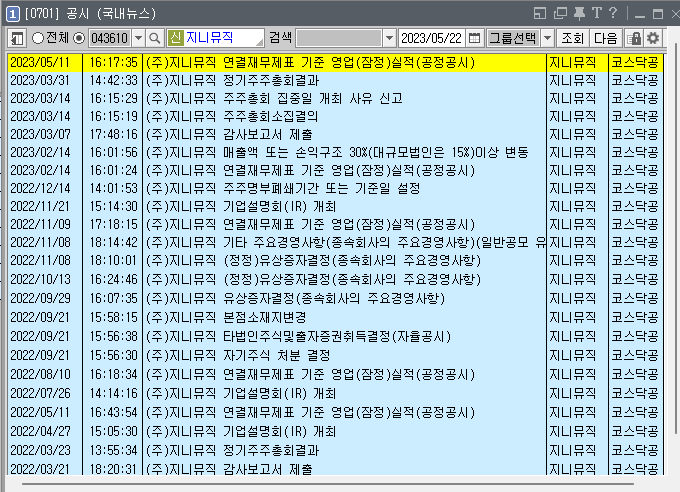Open the 2022/03/23 정기주주총회결과 row
The image size is (680, 492).
[x=335, y=450]
